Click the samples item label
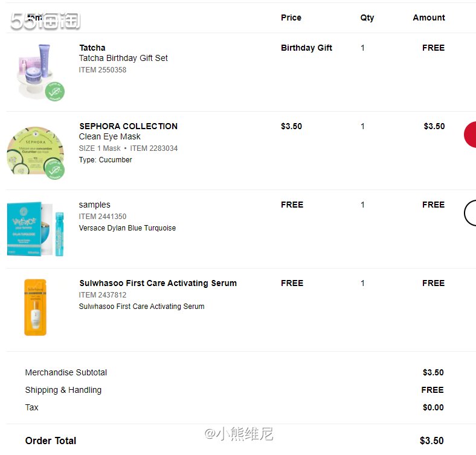 [x=94, y=205]
